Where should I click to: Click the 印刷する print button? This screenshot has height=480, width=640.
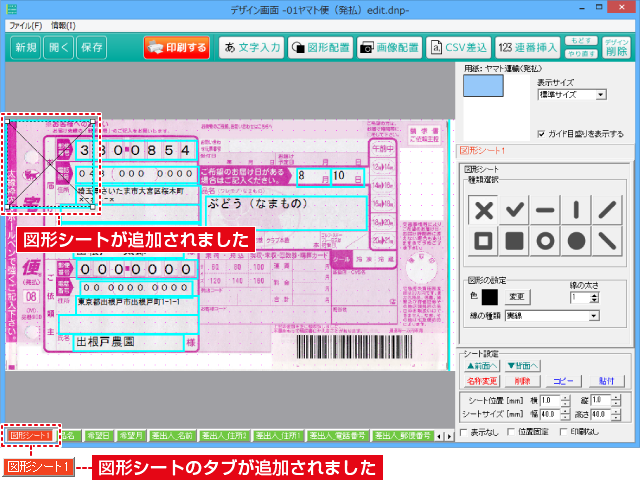tap(177, 48)
